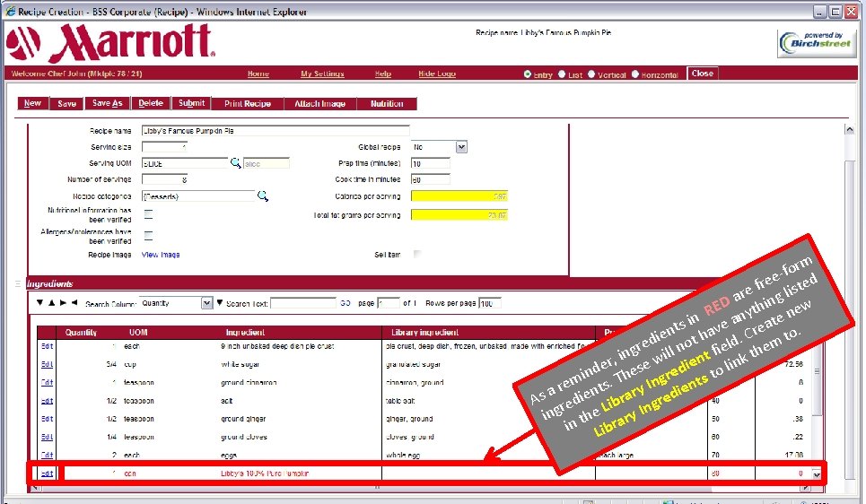Image resolution: width=866 pixels, height=504 pixels.
Task: Click the New button
Action: [x=32, y=103]
